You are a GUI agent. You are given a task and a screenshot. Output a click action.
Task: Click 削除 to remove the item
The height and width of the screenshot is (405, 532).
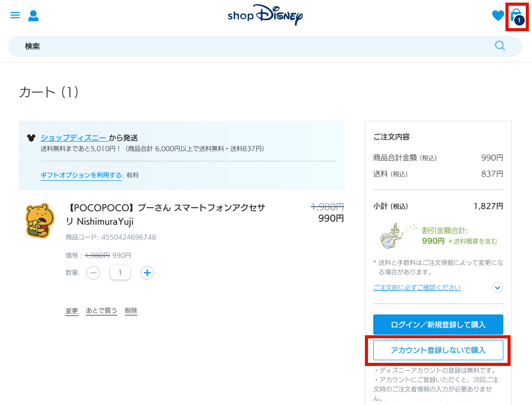coord(131,311)
